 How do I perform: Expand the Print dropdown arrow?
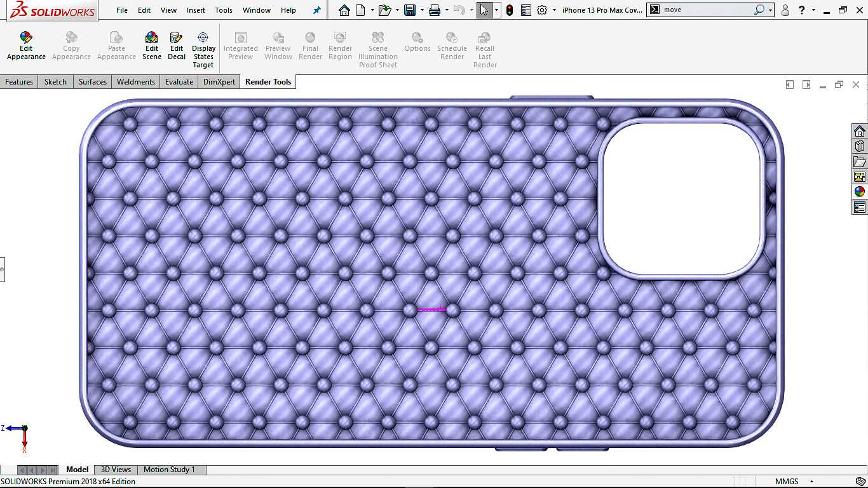point(446,10)
